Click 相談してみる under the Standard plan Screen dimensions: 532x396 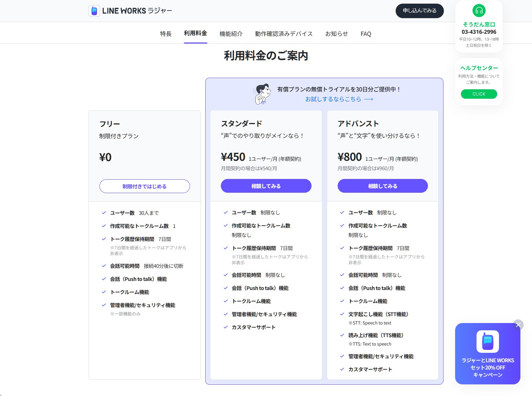point(266,186)
